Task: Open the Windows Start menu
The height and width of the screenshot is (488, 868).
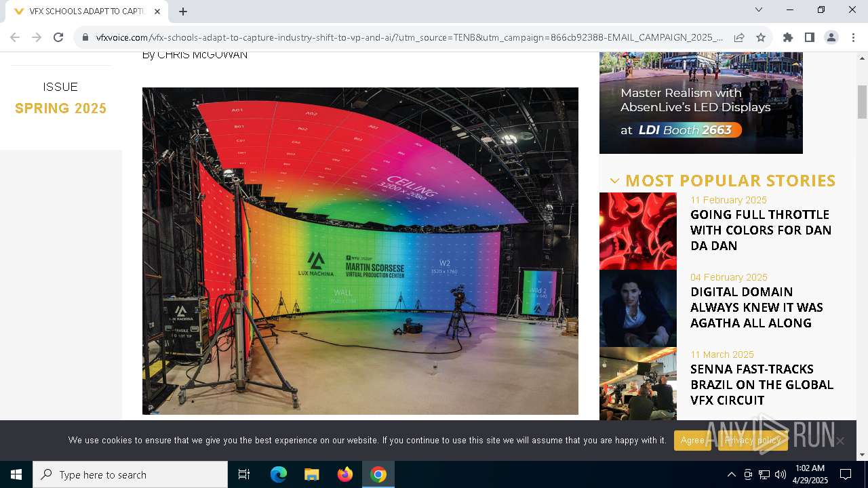Action: click(16, 474)
